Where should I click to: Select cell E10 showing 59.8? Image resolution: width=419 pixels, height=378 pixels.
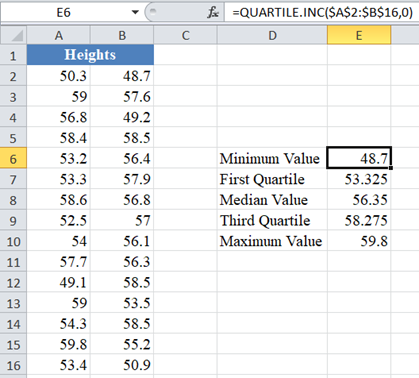359,241
